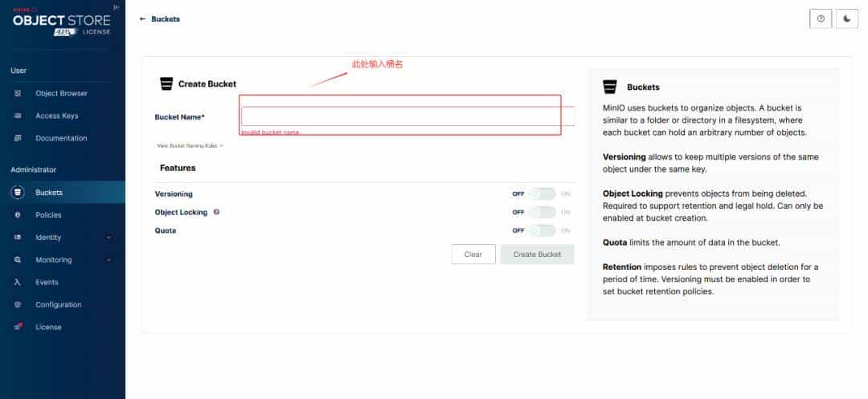Click the Invalid bucket name error text
868x399 pixels.
270,132
